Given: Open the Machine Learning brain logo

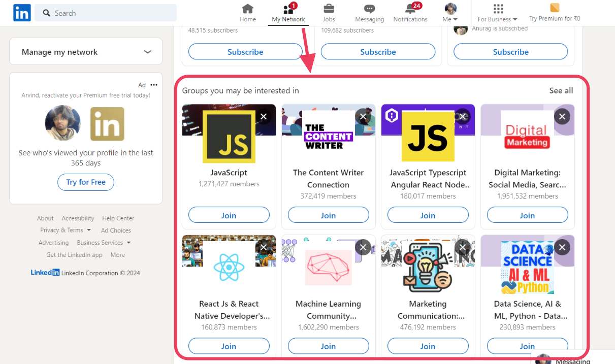Looking at the screenshot, I should pos(328,268).
